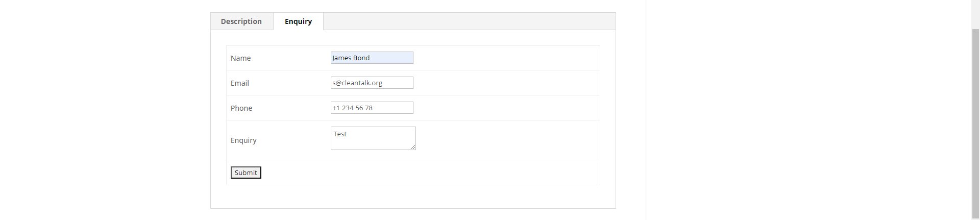Select the Enquiry tab
Screen dimensions: 980x220
(x=298, y=21)
